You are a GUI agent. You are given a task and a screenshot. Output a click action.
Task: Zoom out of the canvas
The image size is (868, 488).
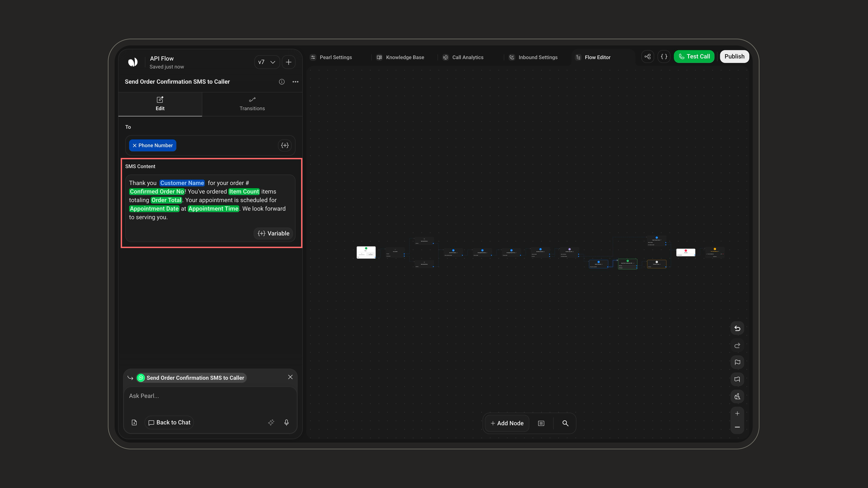pyautogui.click(x=737, y=427)
